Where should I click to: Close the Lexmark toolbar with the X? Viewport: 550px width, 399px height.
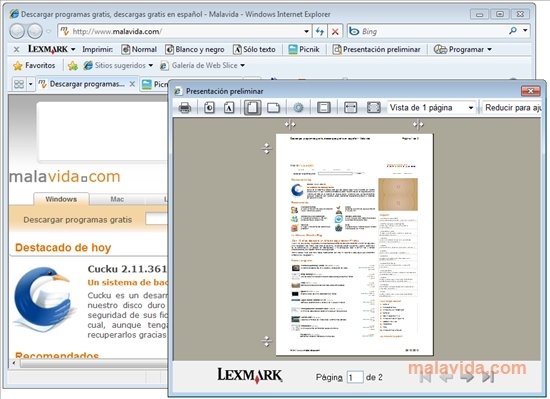16,49
